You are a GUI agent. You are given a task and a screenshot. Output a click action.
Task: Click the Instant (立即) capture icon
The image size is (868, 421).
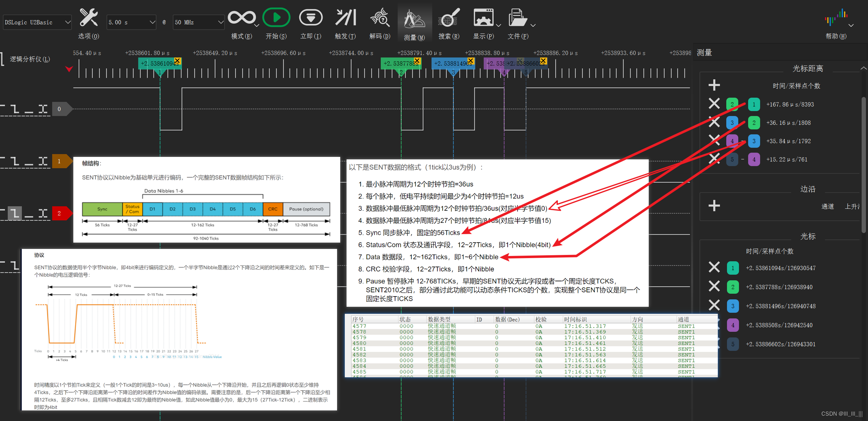coord(311,18)
